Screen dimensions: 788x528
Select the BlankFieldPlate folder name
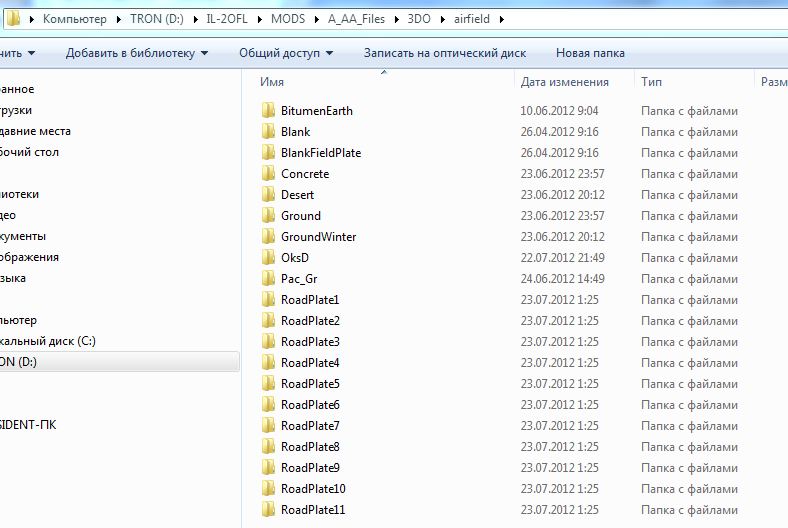pyautogui.click(x=321, y=152)
